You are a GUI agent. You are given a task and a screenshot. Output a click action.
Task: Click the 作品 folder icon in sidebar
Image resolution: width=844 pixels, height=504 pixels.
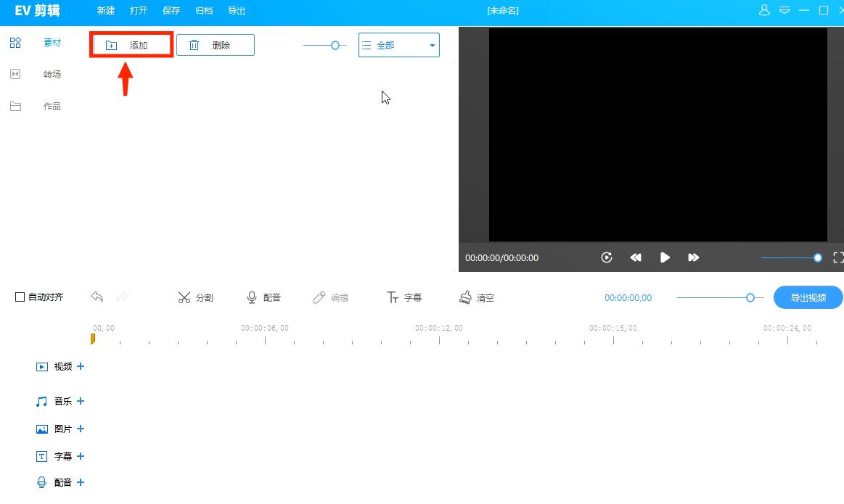point(16,106)
